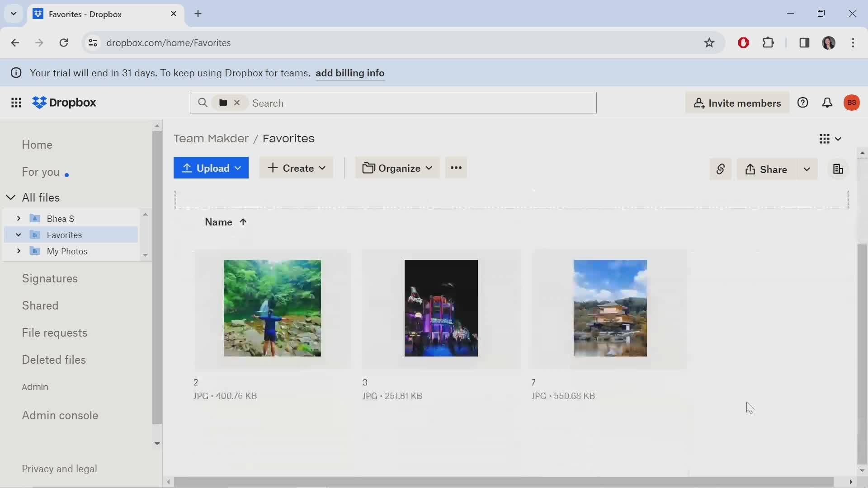Reload the page
The width and height of the screenshot is (868, 488).
(64, 43)
